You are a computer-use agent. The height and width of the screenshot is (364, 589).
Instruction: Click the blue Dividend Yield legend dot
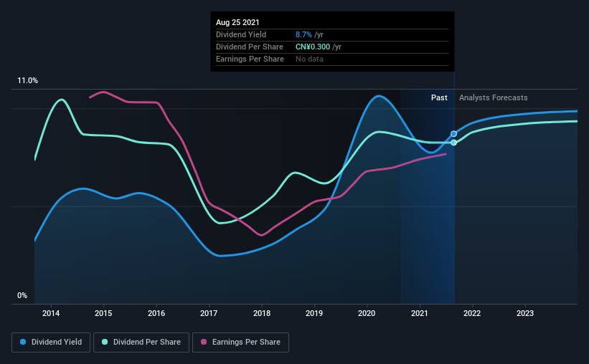click(x=23, y=342)
